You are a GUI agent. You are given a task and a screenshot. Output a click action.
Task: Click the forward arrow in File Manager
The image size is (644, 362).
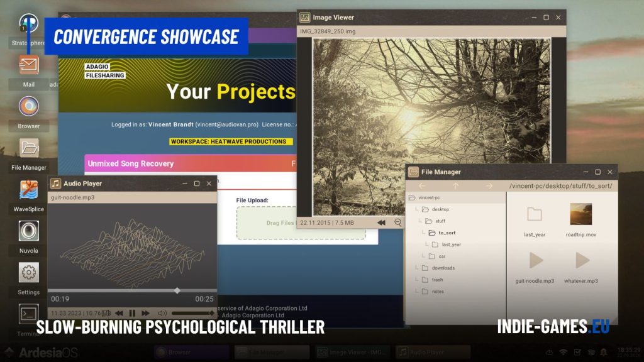(x=489, y=186)
